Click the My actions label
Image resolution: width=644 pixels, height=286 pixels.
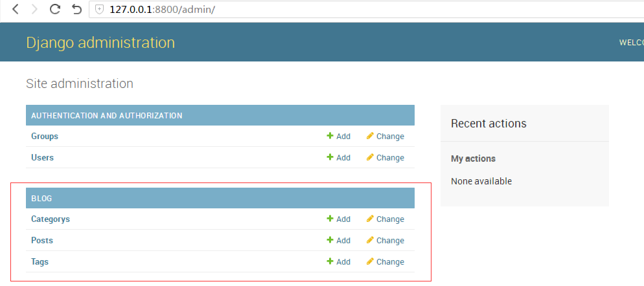coord(473,159)
